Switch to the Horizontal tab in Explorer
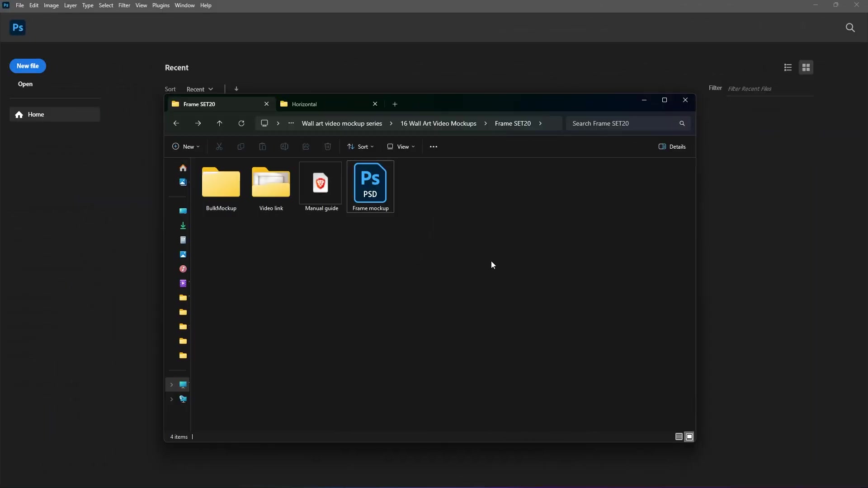The width and height of the screenshot is (868, 488). (x=316, y=104)
